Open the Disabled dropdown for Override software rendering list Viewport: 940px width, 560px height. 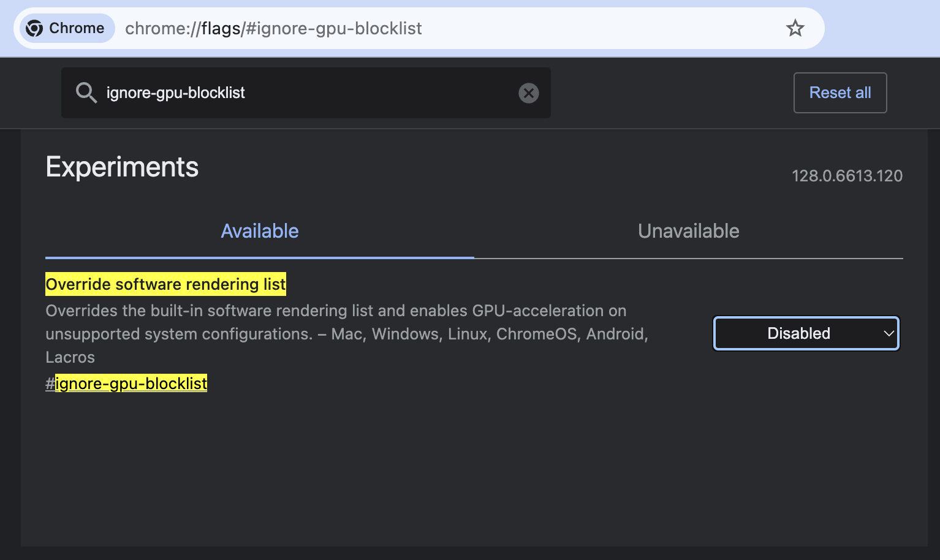pyautogui.click(x=805, y=333)
